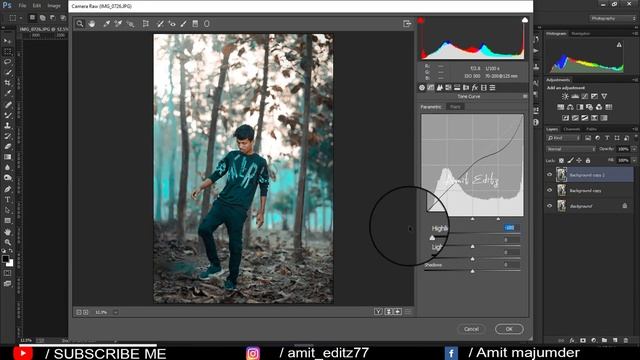Open the Photography workspace dropdown
640x360 pixels.
pyautogui.click(x=612, y=18)
